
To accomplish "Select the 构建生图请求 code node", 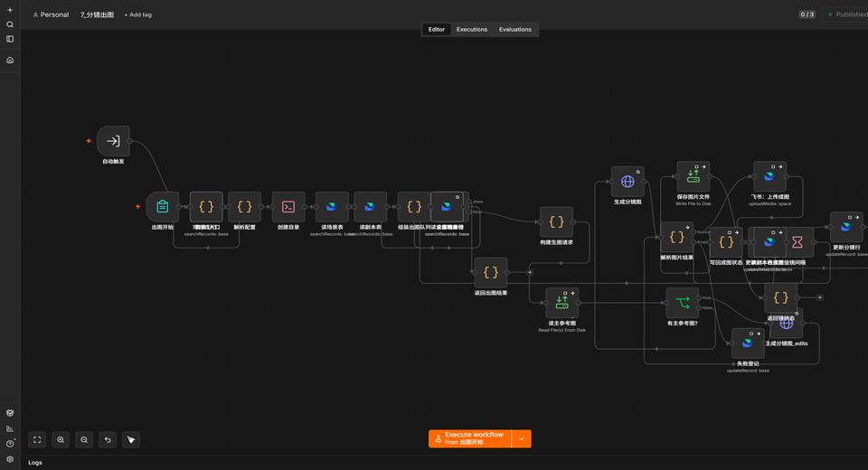I will (x=556, y=222).
